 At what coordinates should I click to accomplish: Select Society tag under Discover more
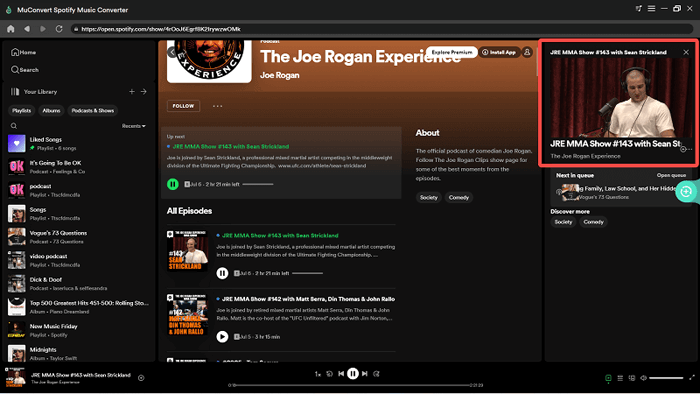(x=563, y=222)
